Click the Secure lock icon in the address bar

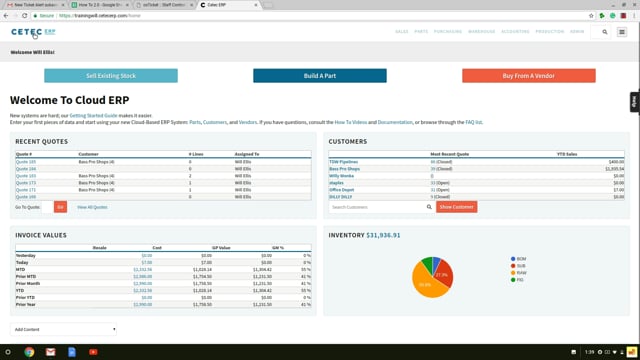point(36,16)
